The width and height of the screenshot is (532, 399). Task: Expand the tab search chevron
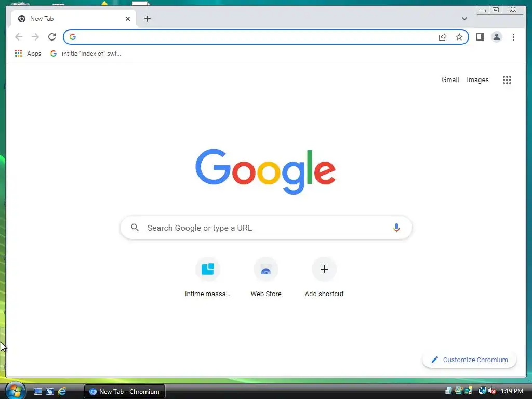tap(464, 19)
